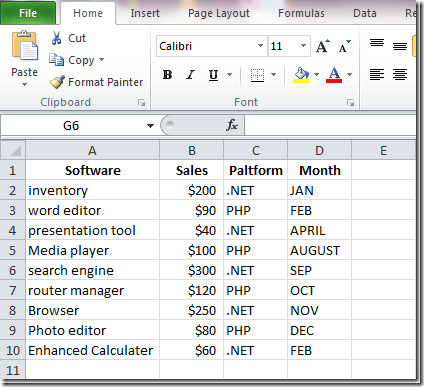Viewport: 424px width, 387px height.
Task: Open the Calibri font name dropdown
Action: 260,46
